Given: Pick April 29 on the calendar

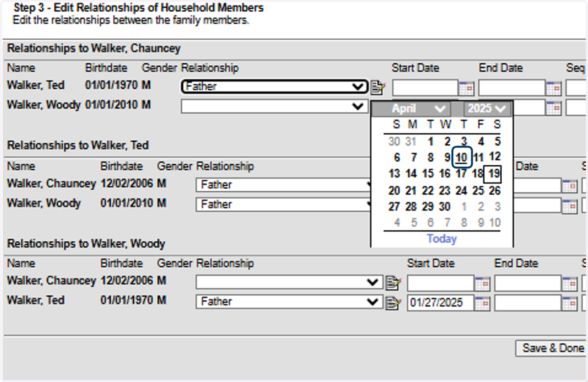Looking at the screenshot, I should click(428, 206).
